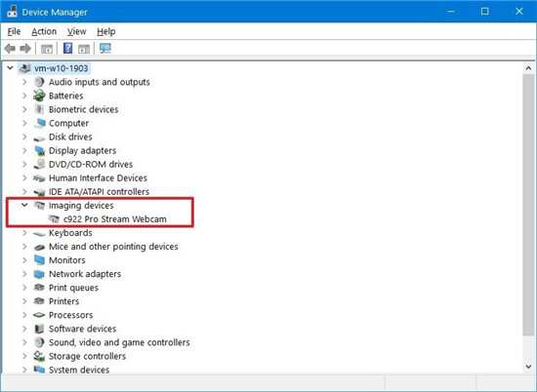Open the View menu
This screenshot has height=392, width=537.
point(76,31)
